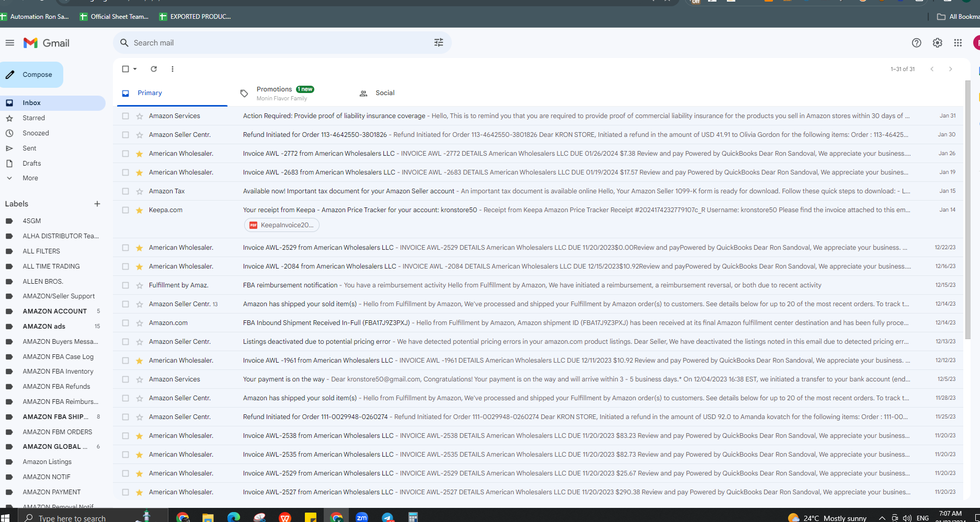The image size is (980, 522).
Task: Open the select-all dropdown arrow
Action: [x=135, y=69]
